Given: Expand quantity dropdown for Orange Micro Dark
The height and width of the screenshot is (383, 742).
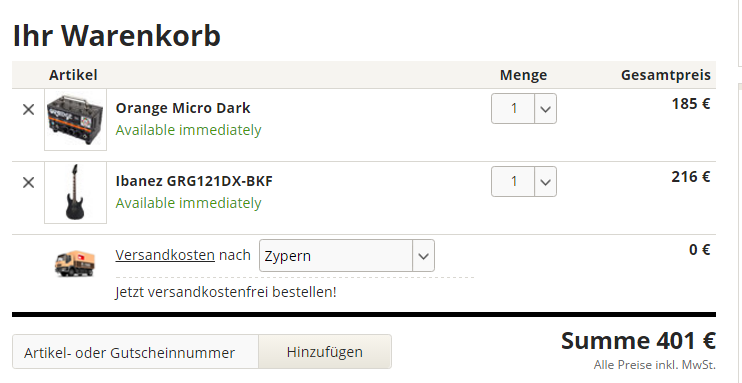Looking at the screenshot, I should tap(524, 108).
